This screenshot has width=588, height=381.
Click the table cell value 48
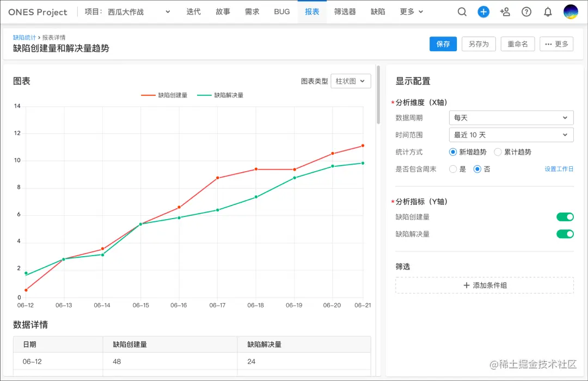coord(170,361)
